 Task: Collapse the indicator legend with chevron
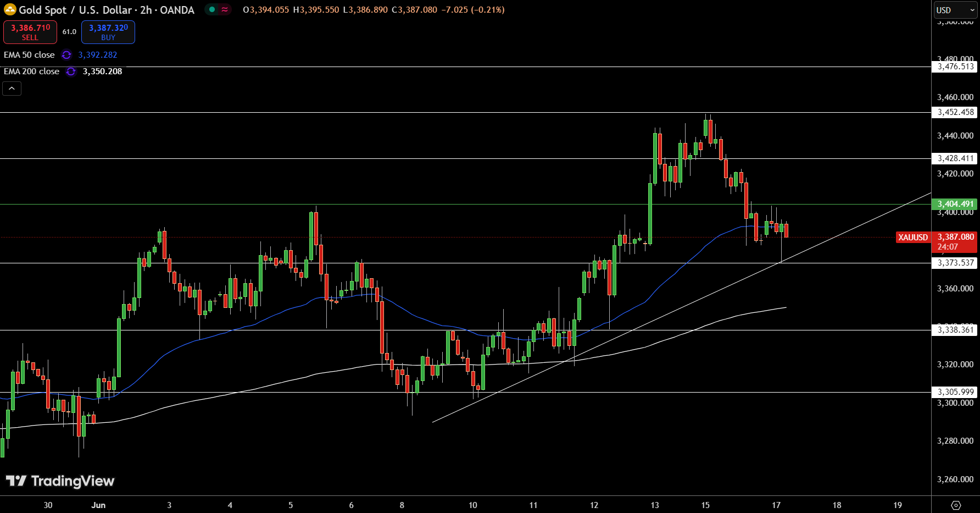coord(12,88)
